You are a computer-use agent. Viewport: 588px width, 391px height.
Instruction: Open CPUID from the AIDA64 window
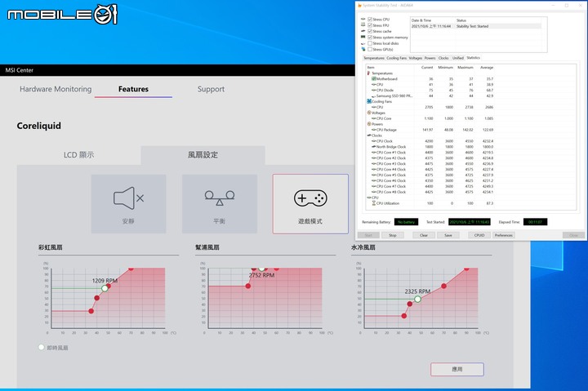(479, 235)
